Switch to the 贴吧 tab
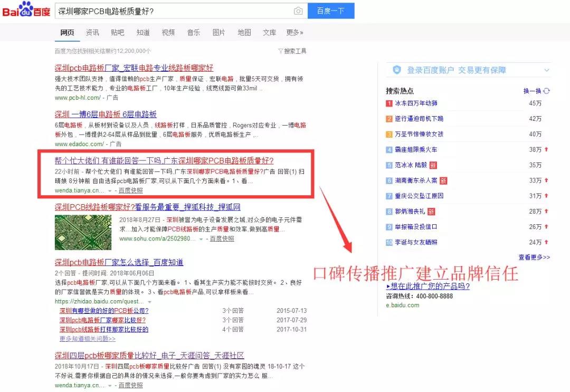 (x=118, y=33)
